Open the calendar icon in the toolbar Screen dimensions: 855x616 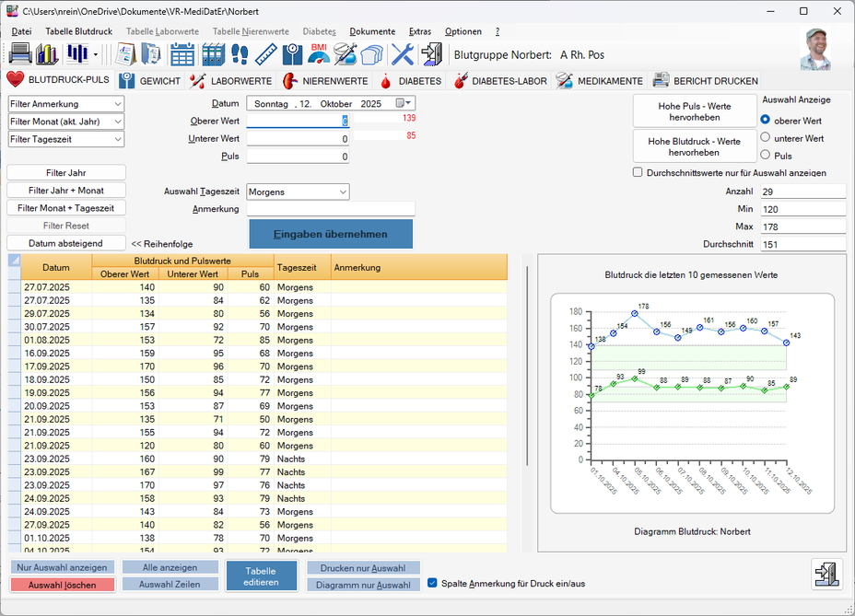(x=182, y=54)
